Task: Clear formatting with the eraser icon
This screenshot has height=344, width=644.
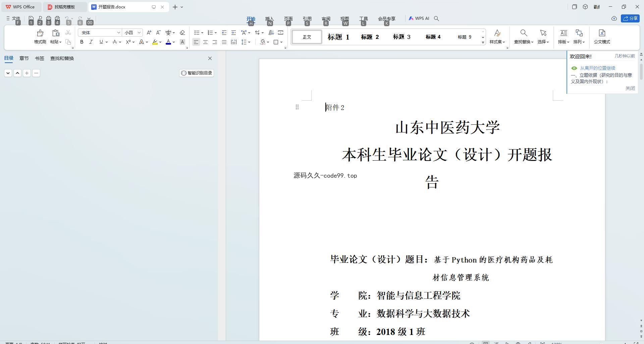Action: pyautogui.click(x=182, y=33)
